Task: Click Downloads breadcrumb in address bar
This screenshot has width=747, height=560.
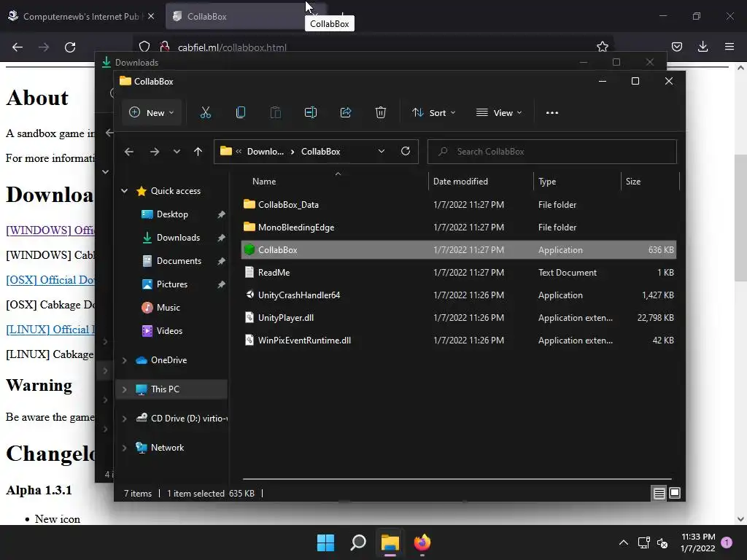Action: [x=265, y=152]
